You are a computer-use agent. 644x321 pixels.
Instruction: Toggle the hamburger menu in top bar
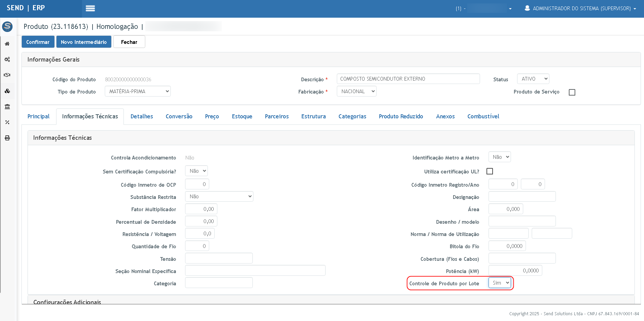[90, 9]
